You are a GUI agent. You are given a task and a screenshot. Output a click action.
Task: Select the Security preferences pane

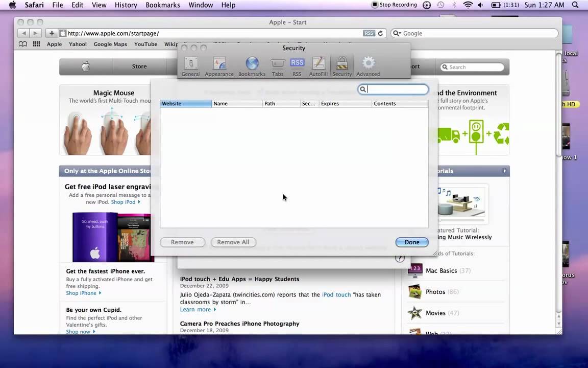(x=342, y=67)
